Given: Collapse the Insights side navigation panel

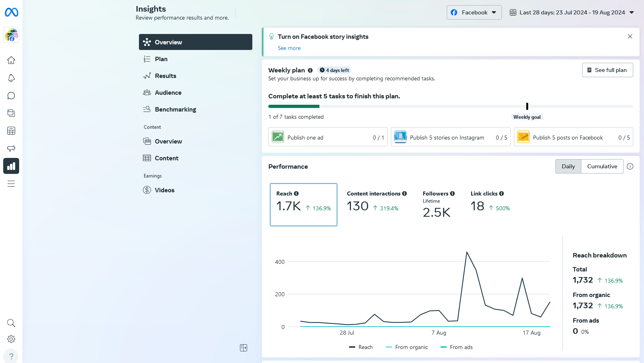Looking at the screenshot, I should 244,348.
